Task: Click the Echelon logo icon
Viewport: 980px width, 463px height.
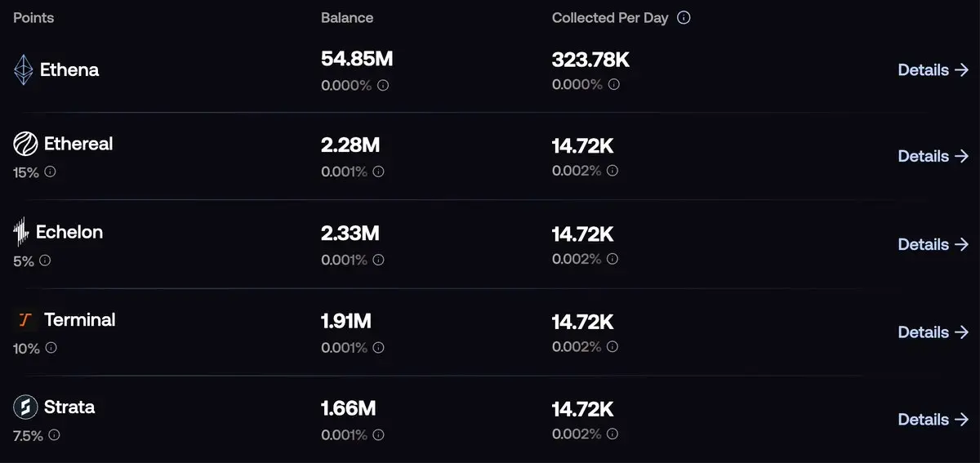Action: [x=21, y=233]
